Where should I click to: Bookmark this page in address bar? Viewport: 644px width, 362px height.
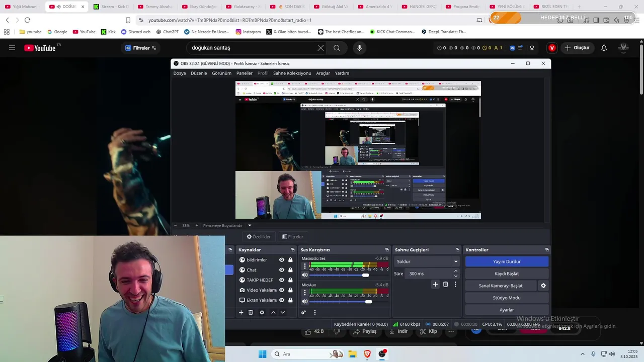[x=128, y=20]
